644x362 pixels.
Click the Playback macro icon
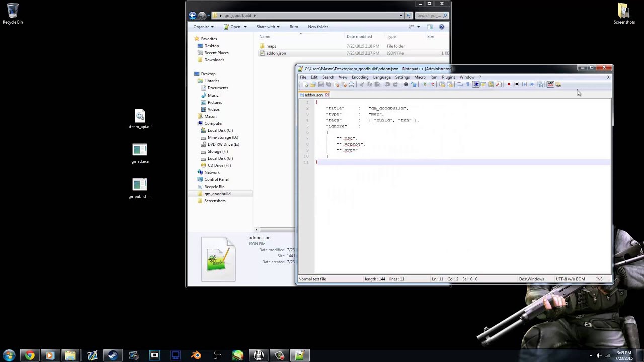tap(525, 84)
